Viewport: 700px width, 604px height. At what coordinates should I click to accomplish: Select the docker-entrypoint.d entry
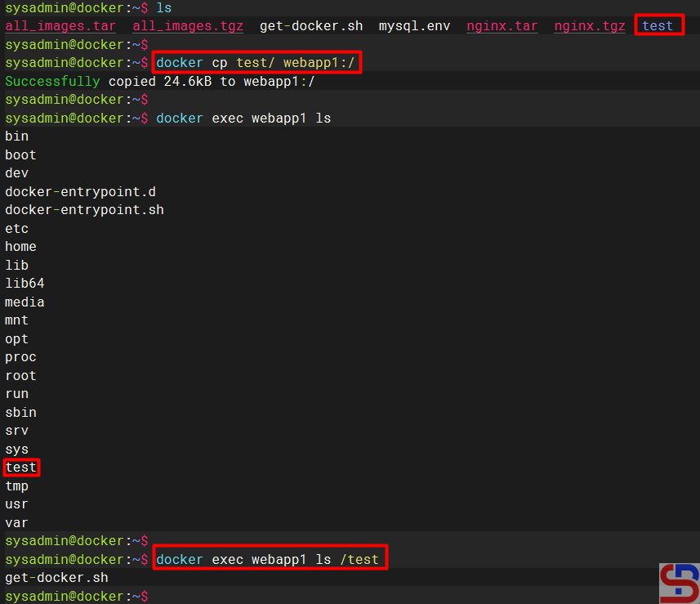click(80, 191)
